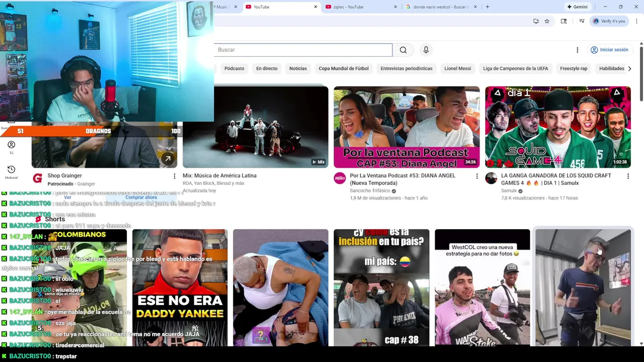This screenshot has width=644, height=362.
Task: Click the install app icon in address bar
Action: pyautogui.click(x=536, y=21)
